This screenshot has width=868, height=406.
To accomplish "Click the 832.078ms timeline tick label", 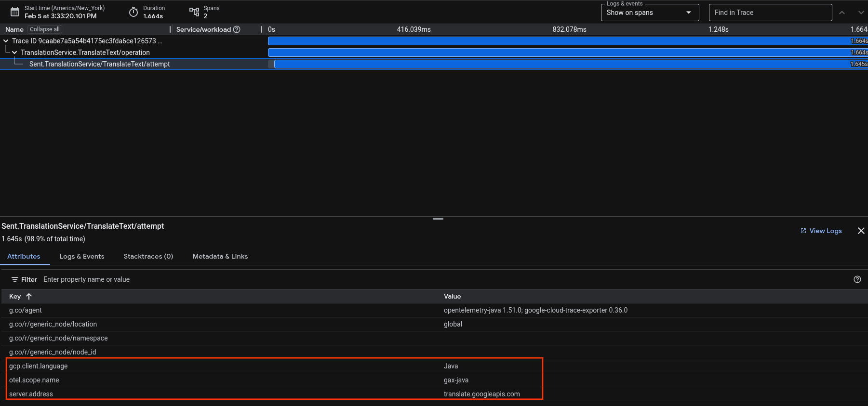I will tap(570, 29).
